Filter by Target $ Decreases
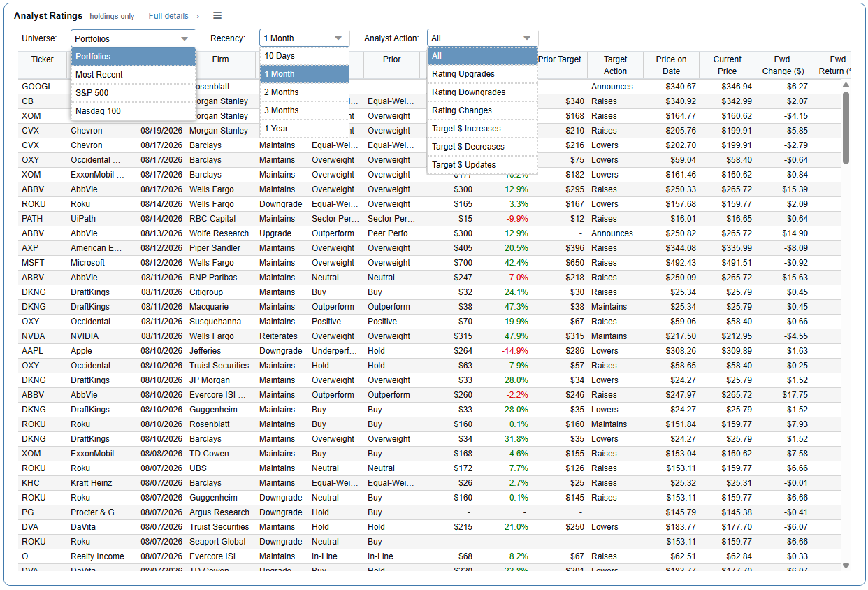The width and height of the screenshot is (868, 590). coord(482,147)
